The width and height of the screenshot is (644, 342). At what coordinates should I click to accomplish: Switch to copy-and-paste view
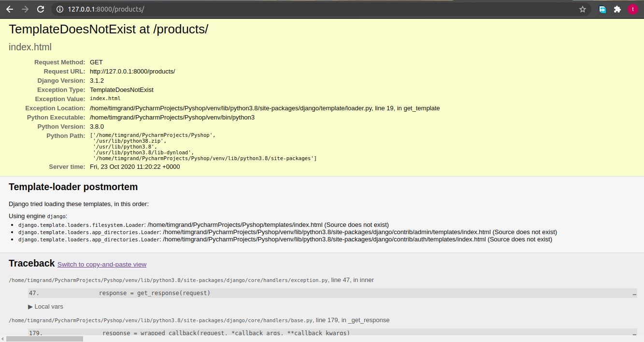point(102,265)
